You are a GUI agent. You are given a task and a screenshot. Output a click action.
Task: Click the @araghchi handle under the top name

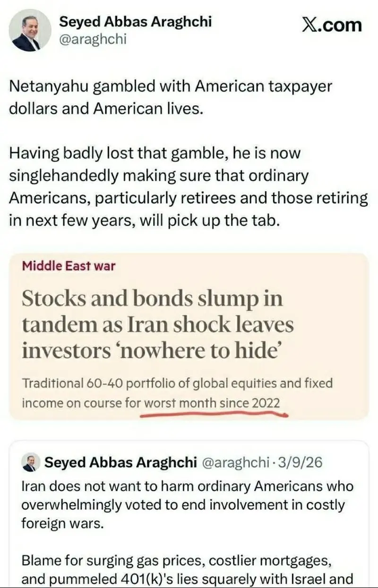pyautogui.click(x=92, y=39)
